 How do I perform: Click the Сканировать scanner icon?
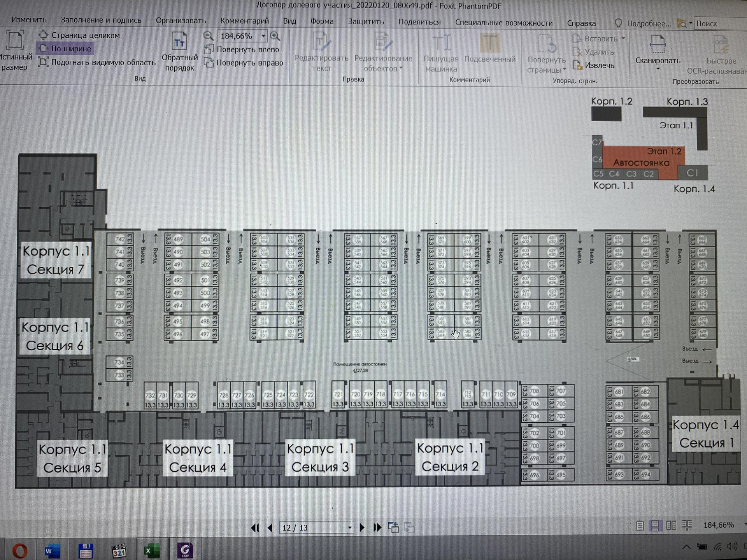click(658, 44)
